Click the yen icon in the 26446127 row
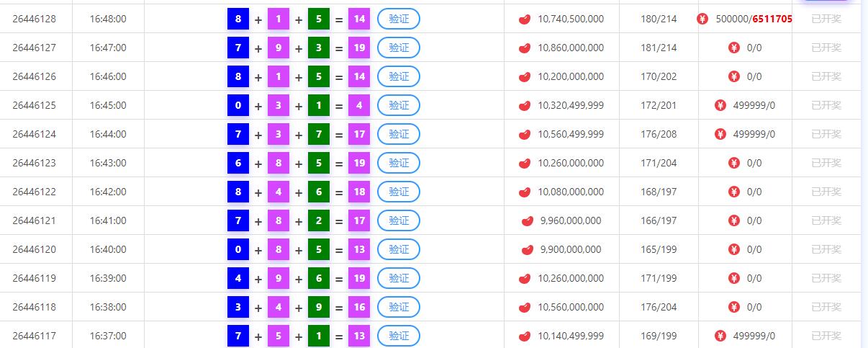868x348 pixels. pyautogui.click(x=734, y=48)
